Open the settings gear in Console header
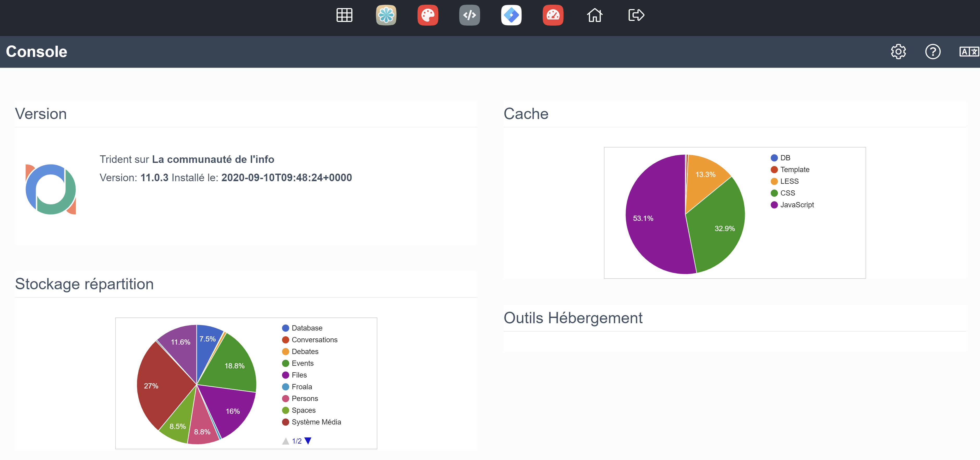Screen dimensions: 980x460 898,51
